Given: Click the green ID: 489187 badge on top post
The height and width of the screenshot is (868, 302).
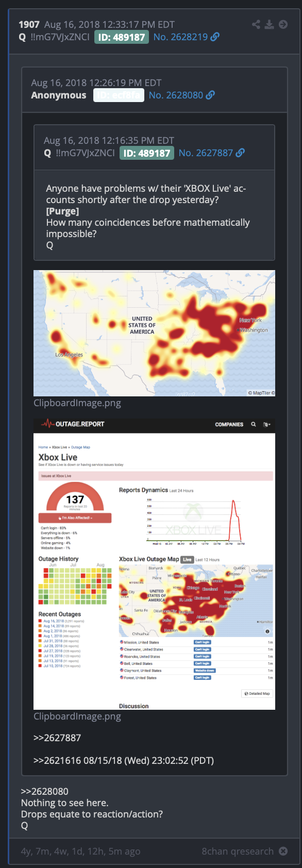Looking at the screenshot, I should pos(122,37).
